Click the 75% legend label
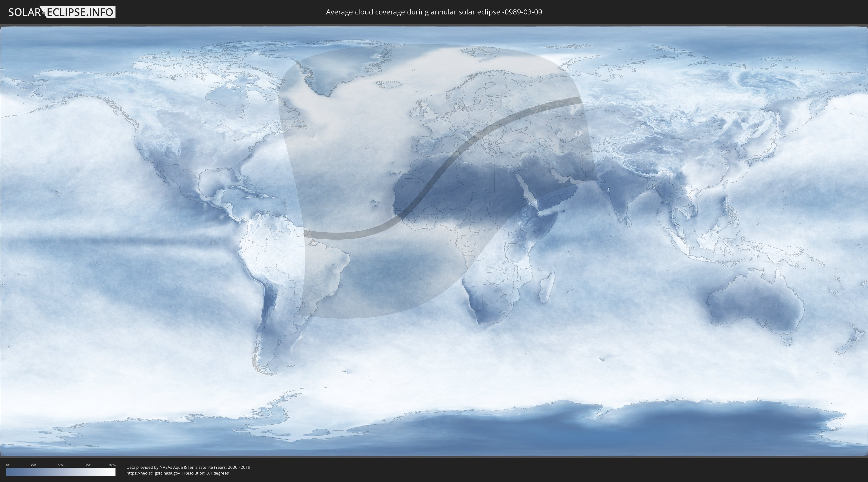This screenshot has width=868, height=482. 88,465
